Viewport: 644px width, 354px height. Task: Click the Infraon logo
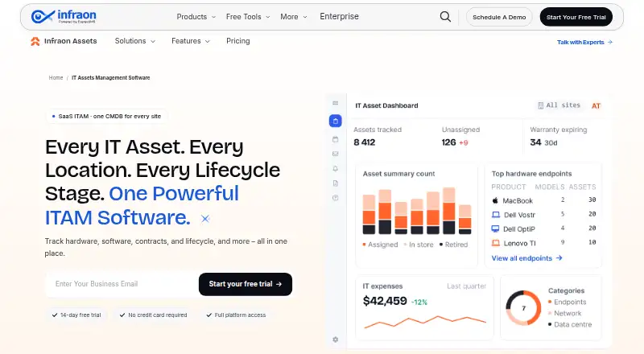click(x=64, y=16)
